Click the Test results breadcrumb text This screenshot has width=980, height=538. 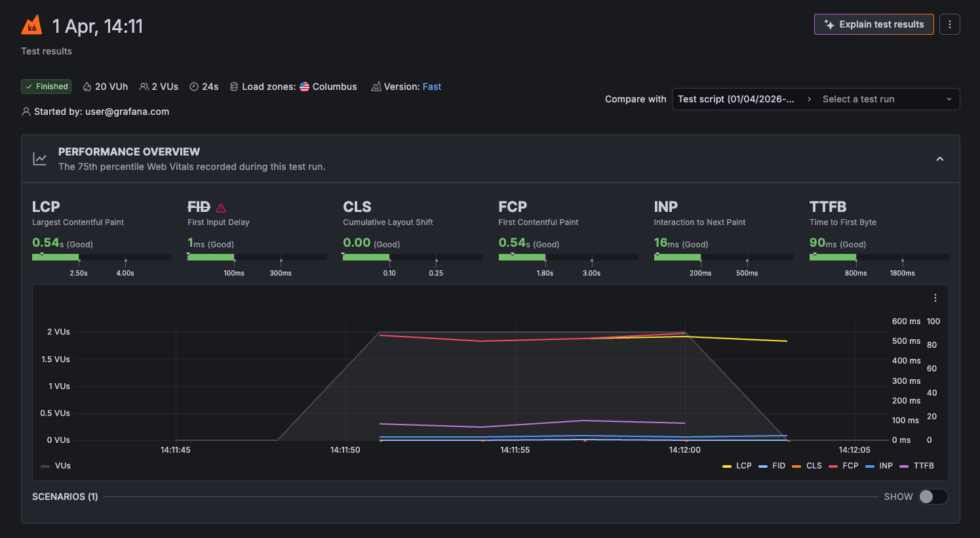[x=47, y=51]
